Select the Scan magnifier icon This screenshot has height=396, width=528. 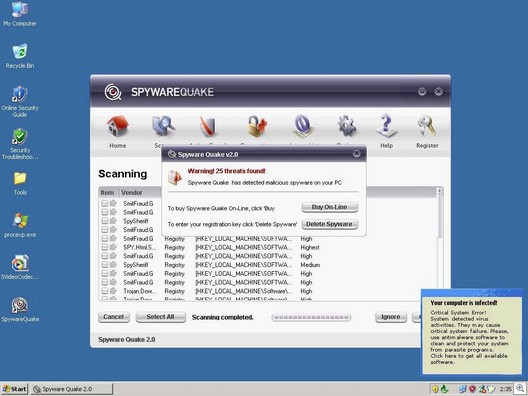click(x=164, y=127)
